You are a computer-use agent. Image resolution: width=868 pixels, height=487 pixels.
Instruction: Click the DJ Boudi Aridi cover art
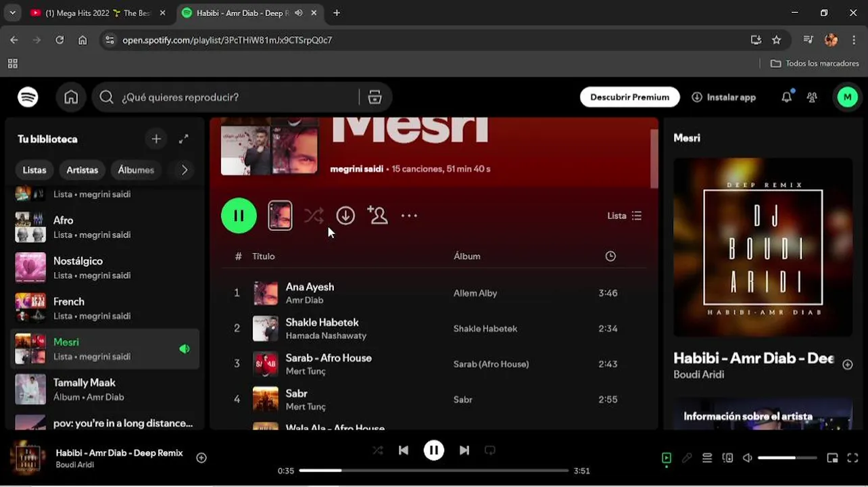coord(763,248)
